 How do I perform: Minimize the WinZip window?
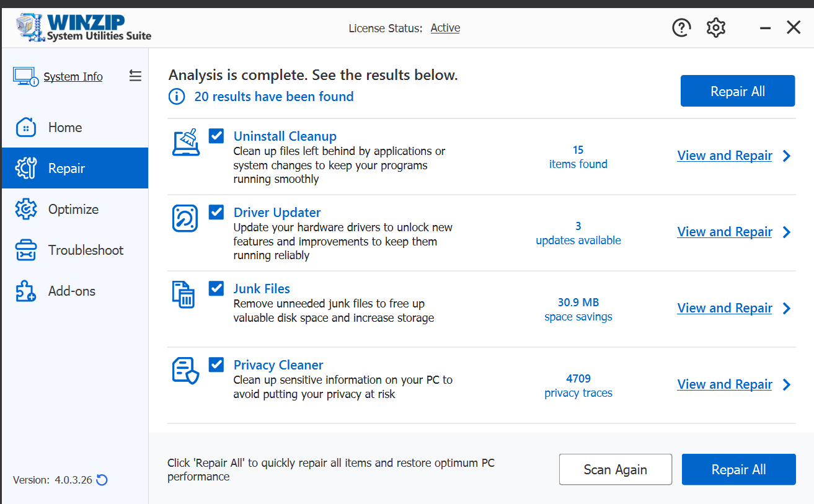(x=765, y=28)
